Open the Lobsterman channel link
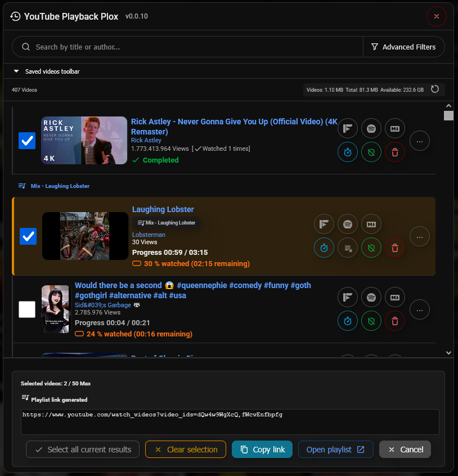 tap(149, 235)
